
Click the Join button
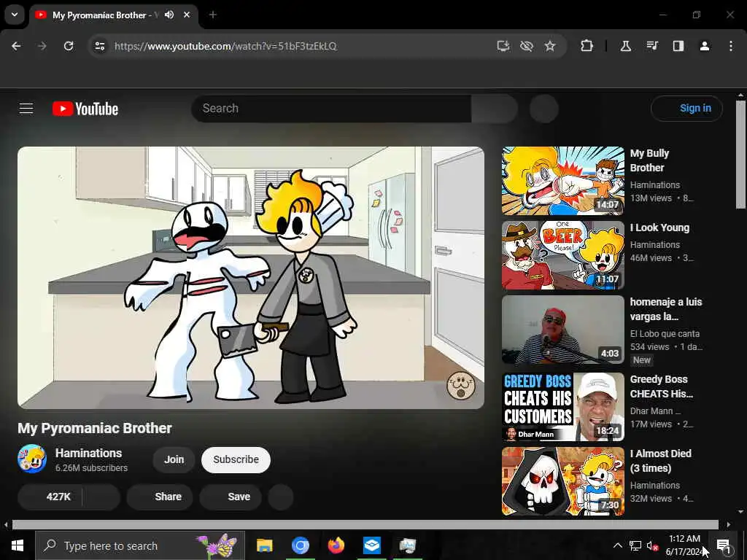coord(174,459)
